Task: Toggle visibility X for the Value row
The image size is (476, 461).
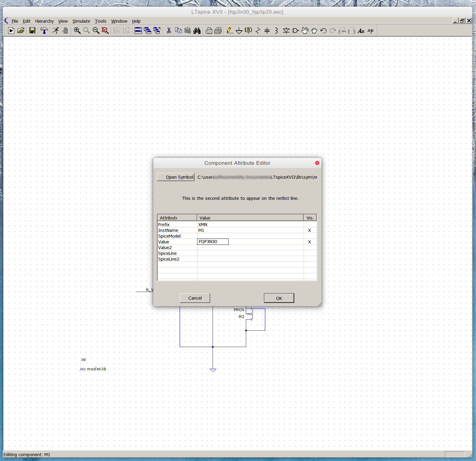Action: coord(309,242)
